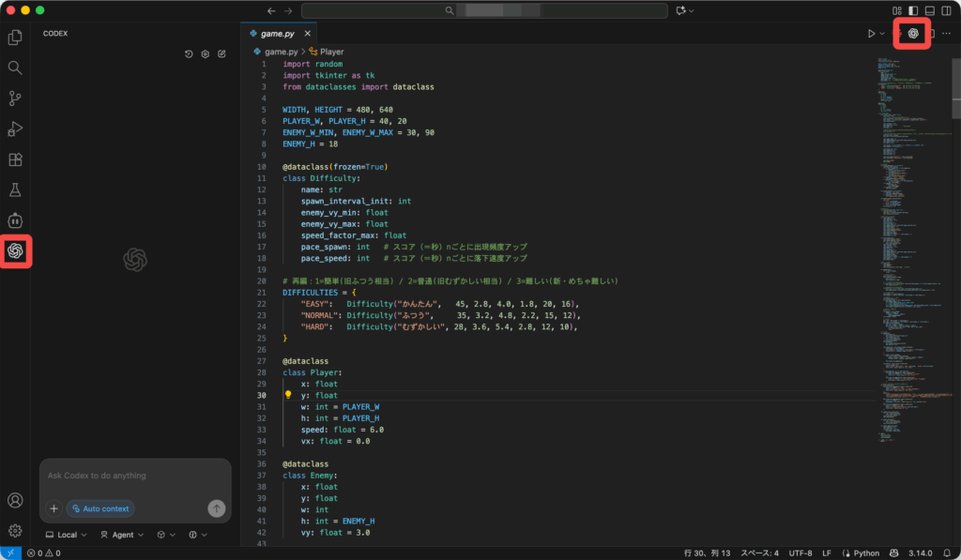Select the game.py editor tab
This screenshot has width=961, height=560.
click(277, 34)
